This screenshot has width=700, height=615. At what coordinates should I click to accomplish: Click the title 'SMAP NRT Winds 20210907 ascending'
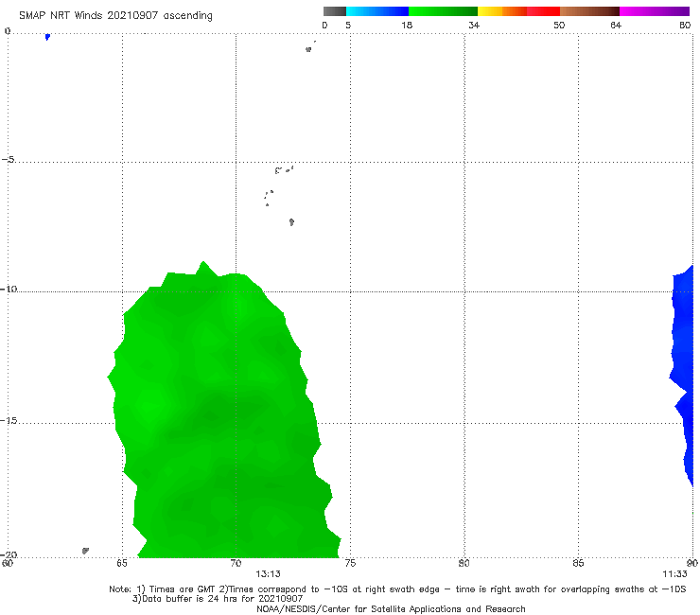[x=115, y=16]
